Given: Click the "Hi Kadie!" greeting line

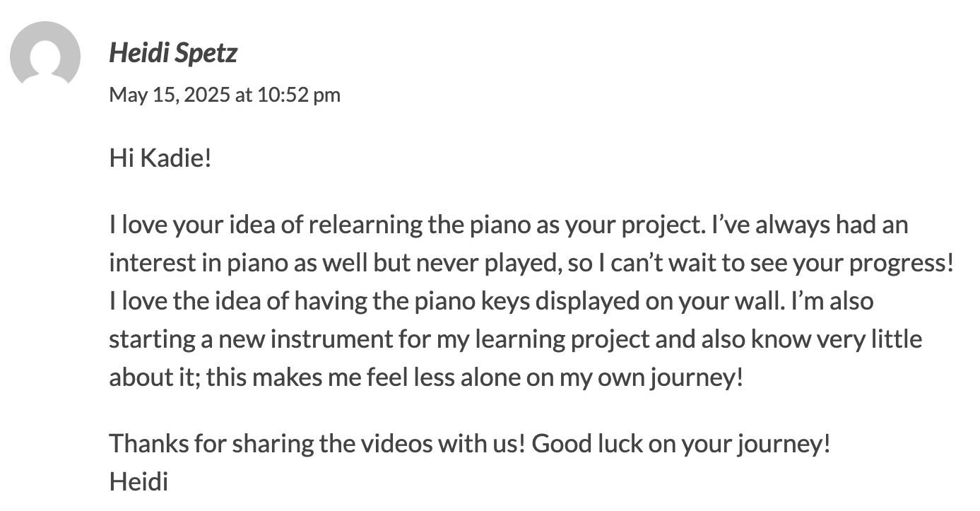Looking at the screenshot, I should point(160,158).
